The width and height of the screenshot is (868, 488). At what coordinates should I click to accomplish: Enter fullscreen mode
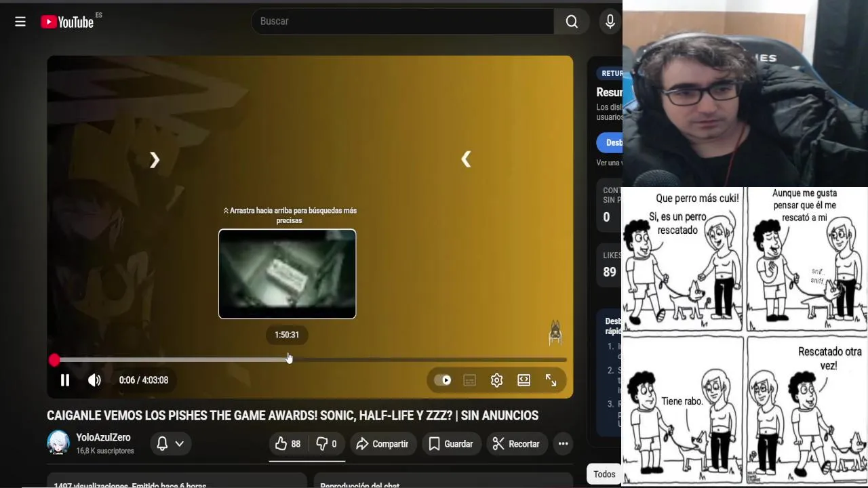click(x=551, y=380)
